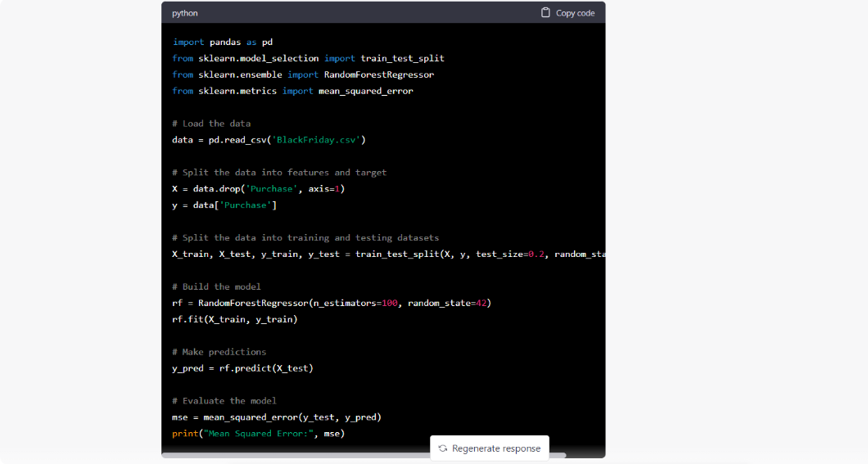
Task: Click the comment about features and target
Action: (279, 173)
